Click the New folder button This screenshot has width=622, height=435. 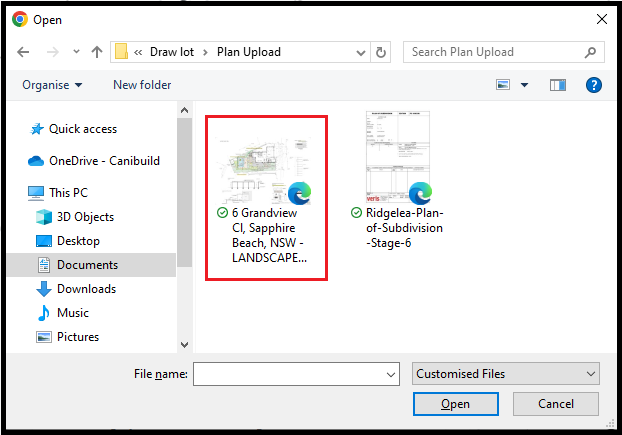[142, 85]
